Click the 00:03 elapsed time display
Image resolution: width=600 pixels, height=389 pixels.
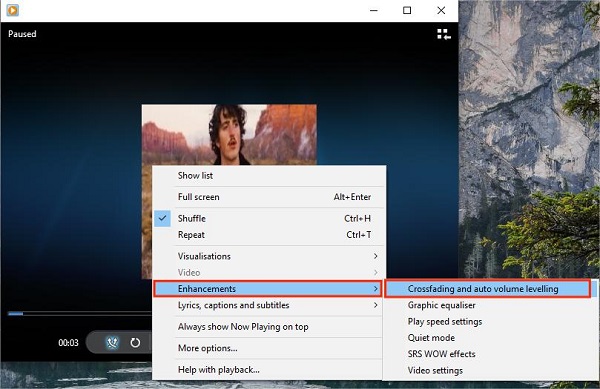(68, 343)
